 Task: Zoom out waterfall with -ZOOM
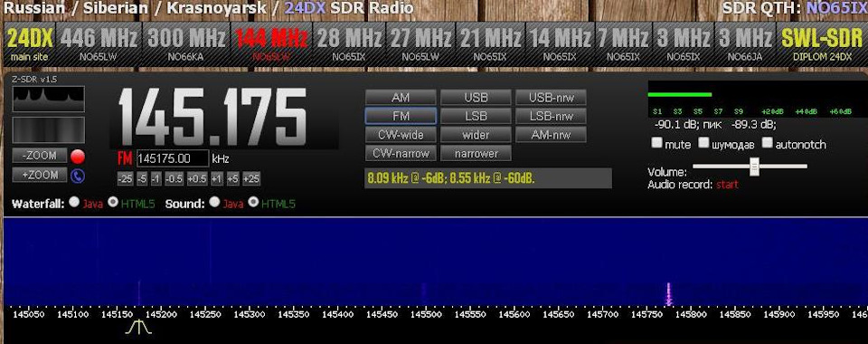40,156
